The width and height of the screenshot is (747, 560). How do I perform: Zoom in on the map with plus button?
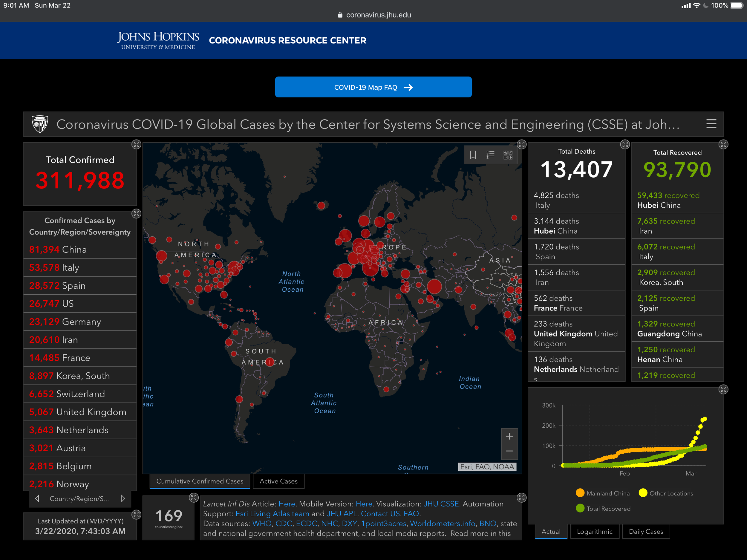click(509, 436)
